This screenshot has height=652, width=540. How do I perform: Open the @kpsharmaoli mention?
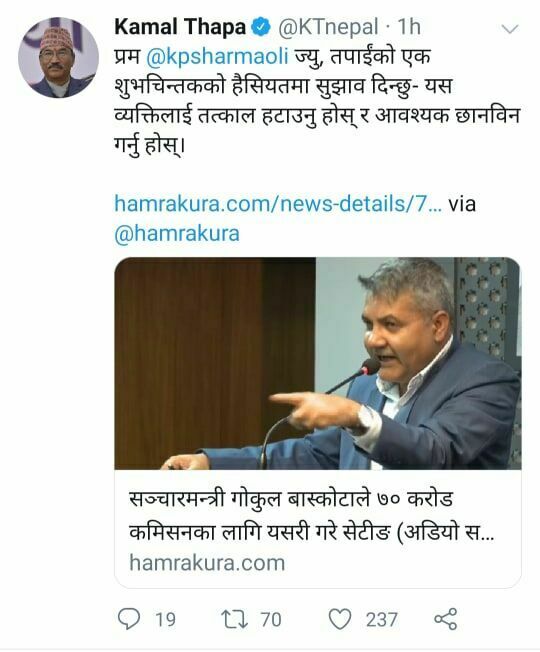(x=217, y=57)
